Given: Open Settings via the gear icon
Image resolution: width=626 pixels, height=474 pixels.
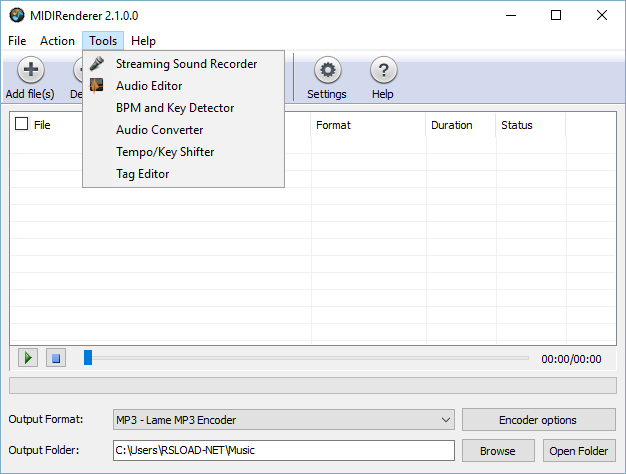Looking at the screenshot, I should (x=327, y=69).
